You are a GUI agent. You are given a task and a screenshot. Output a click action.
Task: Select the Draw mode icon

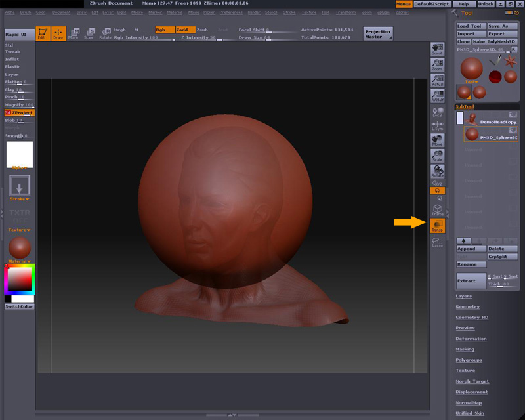(x=59, y=33)
